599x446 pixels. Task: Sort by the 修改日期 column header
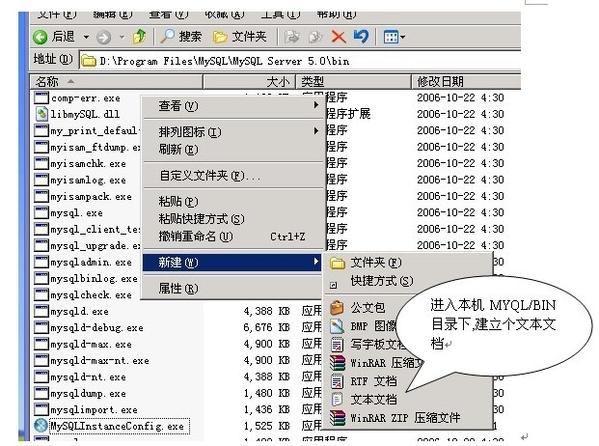click(x=466, y=82)
